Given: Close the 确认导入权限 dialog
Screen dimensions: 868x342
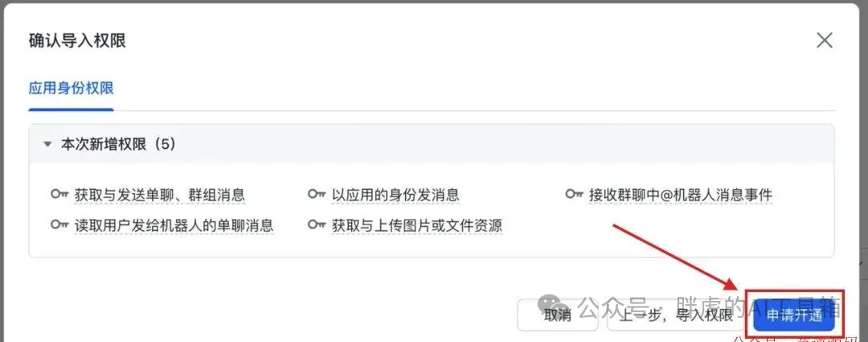Looking at the screenshot, I should [825, 40].
